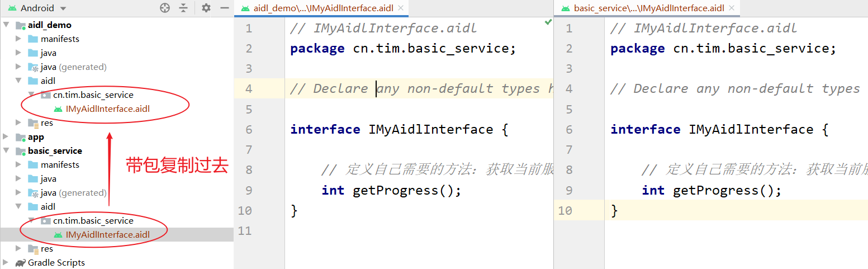Select cn.tim.basic_service package under basic_service
Image resolution: width=868 pixels, height=269 pixels.
93,221
